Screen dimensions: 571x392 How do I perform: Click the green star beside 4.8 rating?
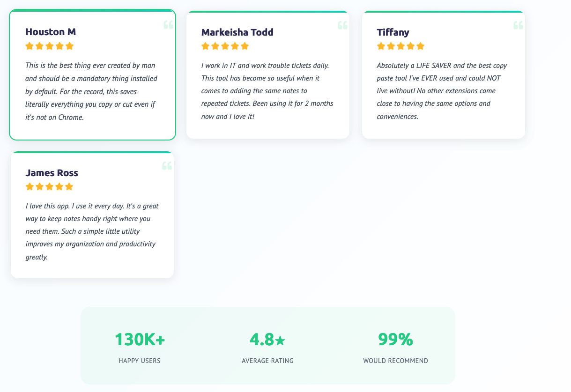point(280,340)
